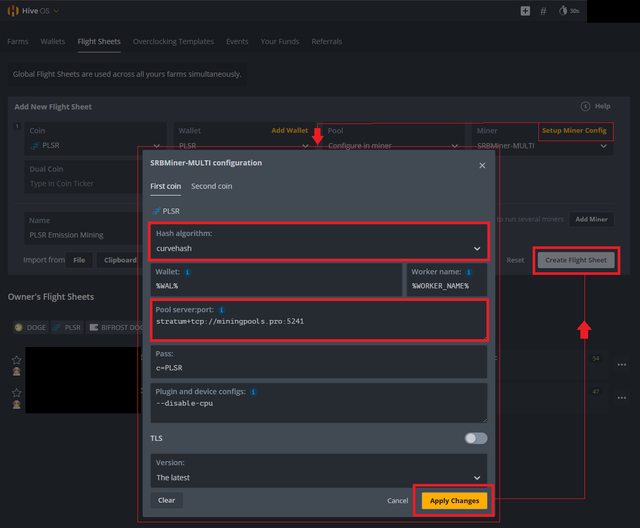Open the Flight Sheets tab
The height and width of the screenshot is (528, 640).
pyautogui.click(x=99, y=42)
